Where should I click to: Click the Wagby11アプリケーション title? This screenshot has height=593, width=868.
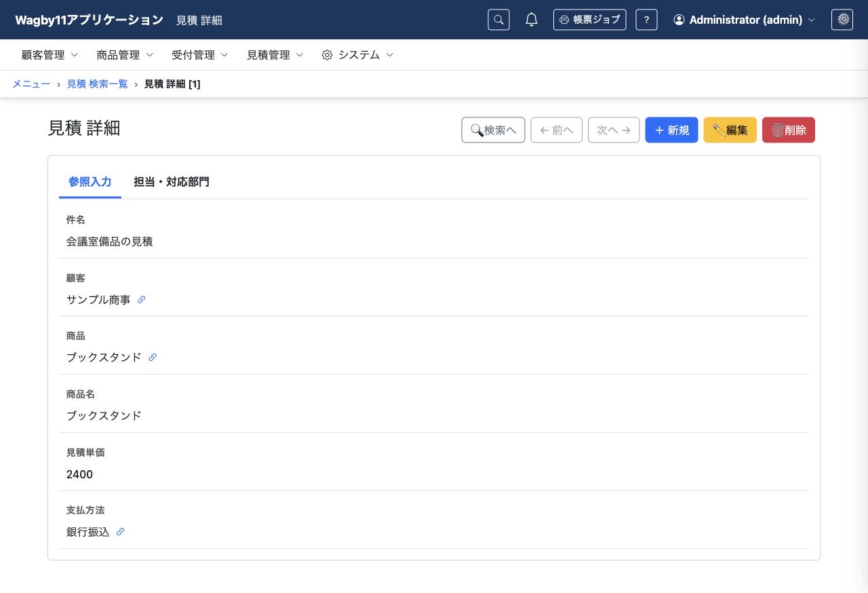pos(89,20)
